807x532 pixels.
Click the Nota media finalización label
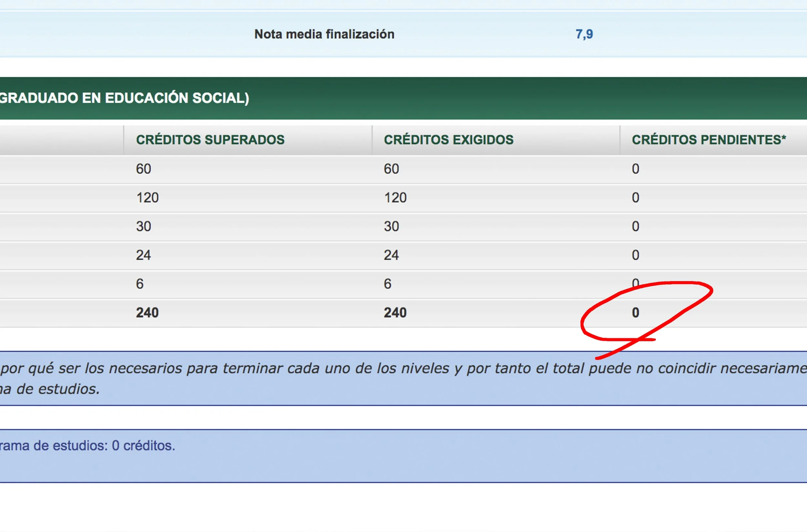324,34
